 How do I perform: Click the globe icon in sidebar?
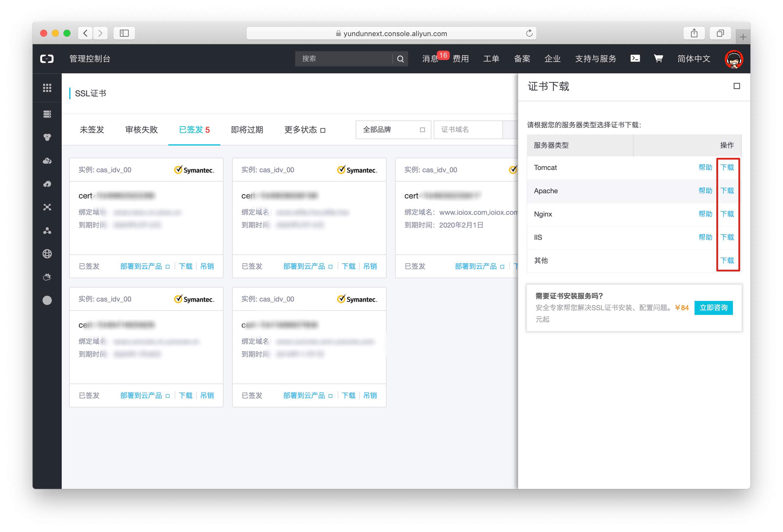pyautogui.click(x=47, y=254)
